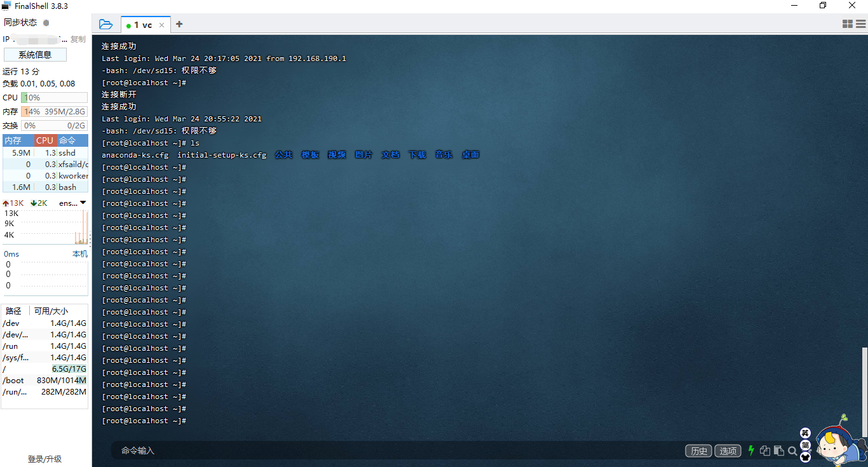Viewport: 868px width, 467px height.
Task: Click the anaconda-ks.cfg filename in terminal
Action: coord(135,155)
